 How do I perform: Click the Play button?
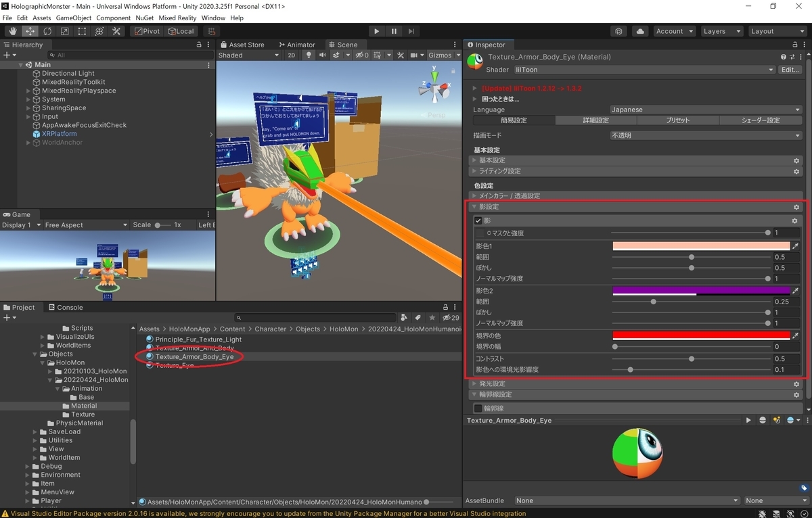click(x=377, y=31)
